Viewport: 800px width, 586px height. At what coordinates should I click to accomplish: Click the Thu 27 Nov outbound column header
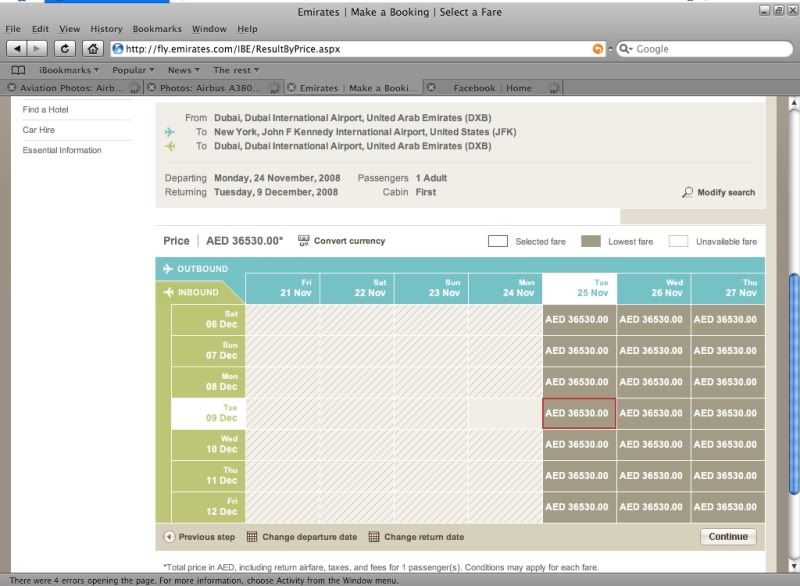coord(728,289)
